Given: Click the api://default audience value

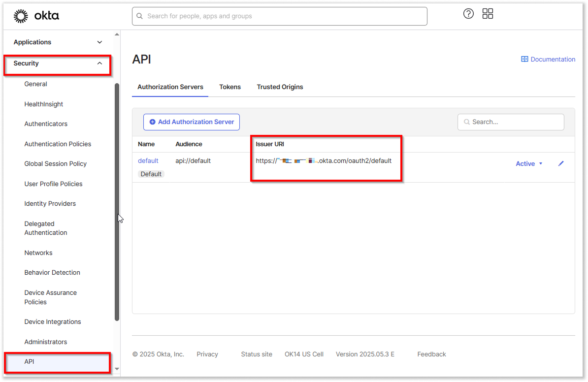Looking at the screenshot, I should [x=193, y=161].
